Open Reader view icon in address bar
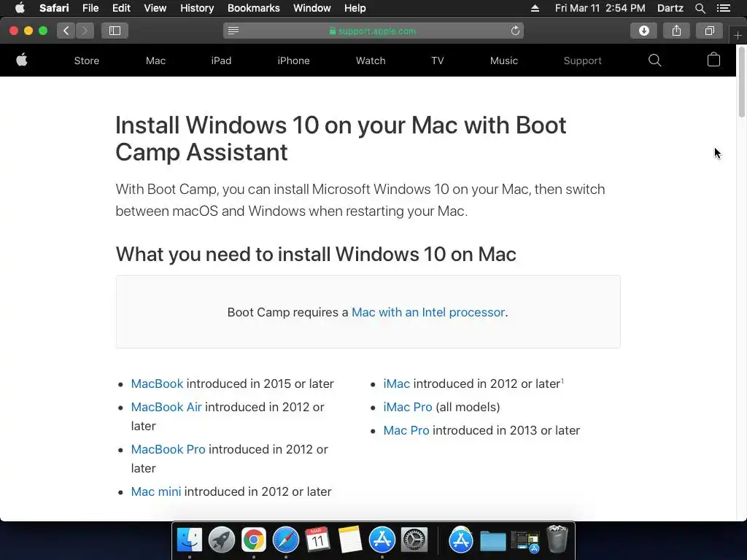 (x=233, y=31)
